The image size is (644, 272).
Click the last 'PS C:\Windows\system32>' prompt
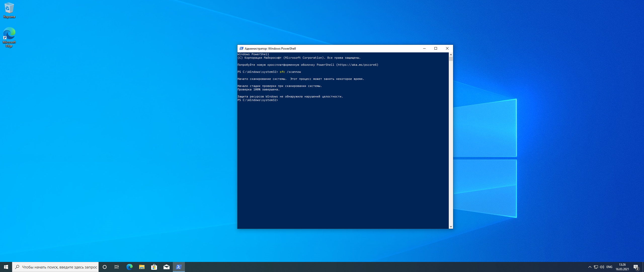[258, 100]
